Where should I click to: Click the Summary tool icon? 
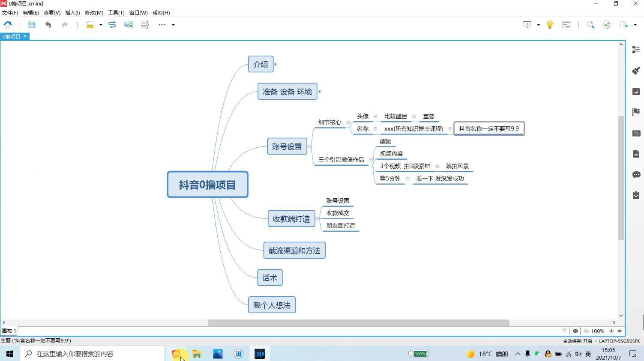[x=144, y=24]
